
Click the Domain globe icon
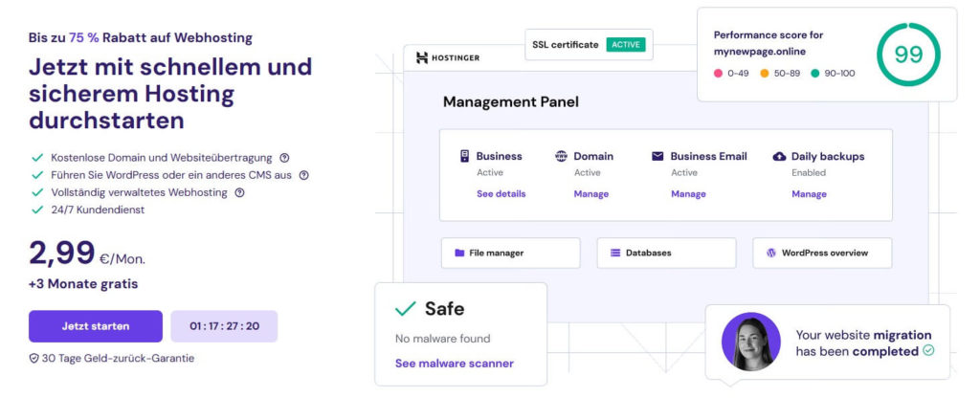pyautogui.click(x=561, y=156)
